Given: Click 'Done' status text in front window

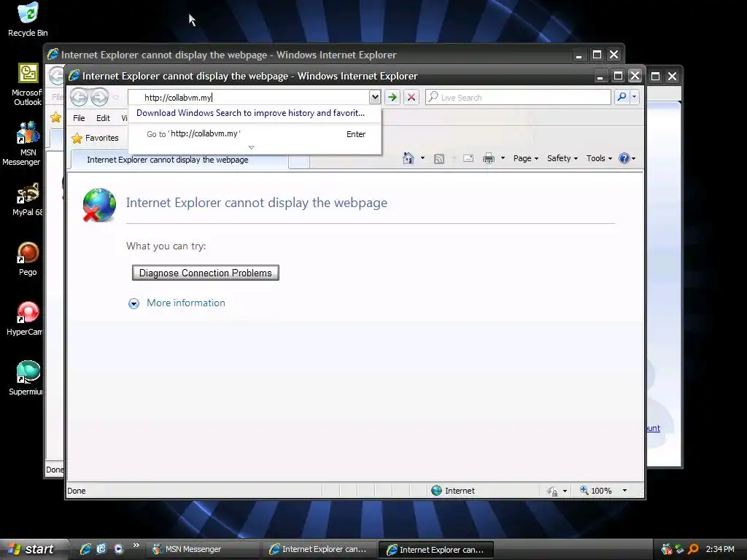Looking at the screenshot, I should point(76,491).
